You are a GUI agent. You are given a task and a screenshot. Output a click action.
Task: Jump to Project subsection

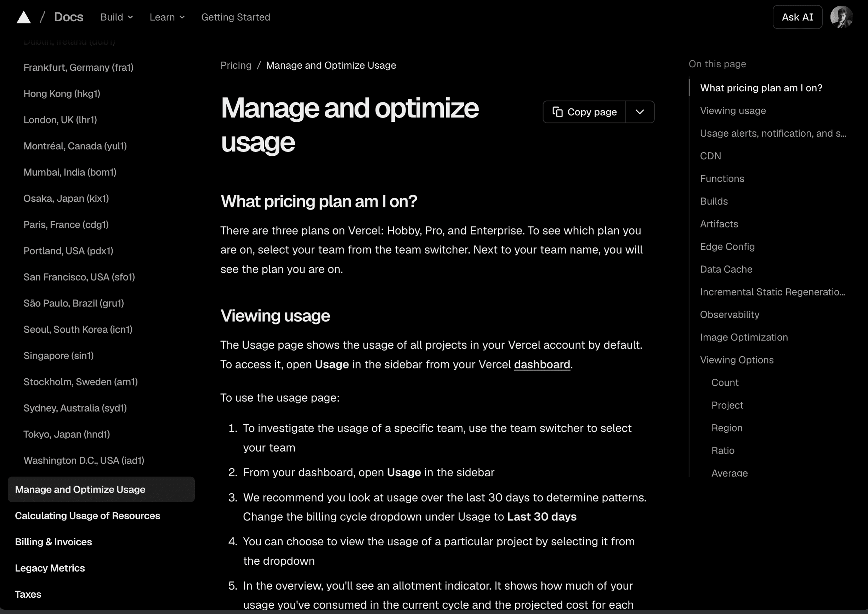(x=727, y=405)
